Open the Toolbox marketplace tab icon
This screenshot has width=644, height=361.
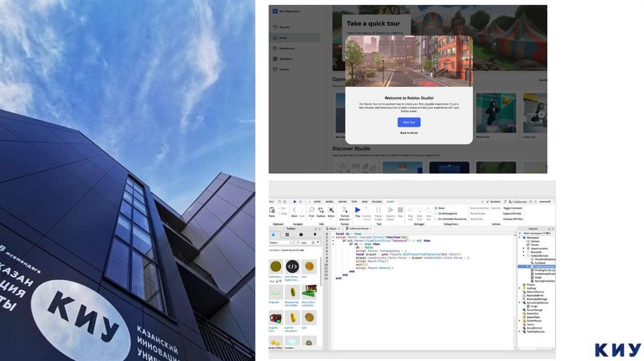click(274, 235)
